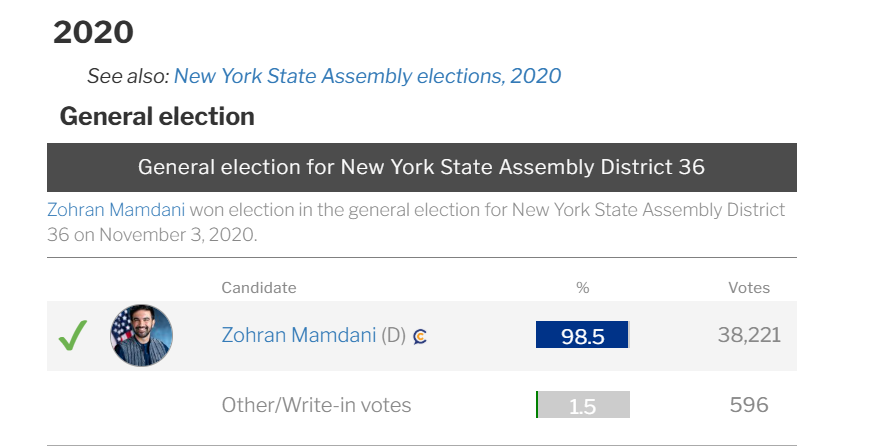Click the blue 98.5 percentage bar
Screen dimensions: 877x447
click(582, 336)
